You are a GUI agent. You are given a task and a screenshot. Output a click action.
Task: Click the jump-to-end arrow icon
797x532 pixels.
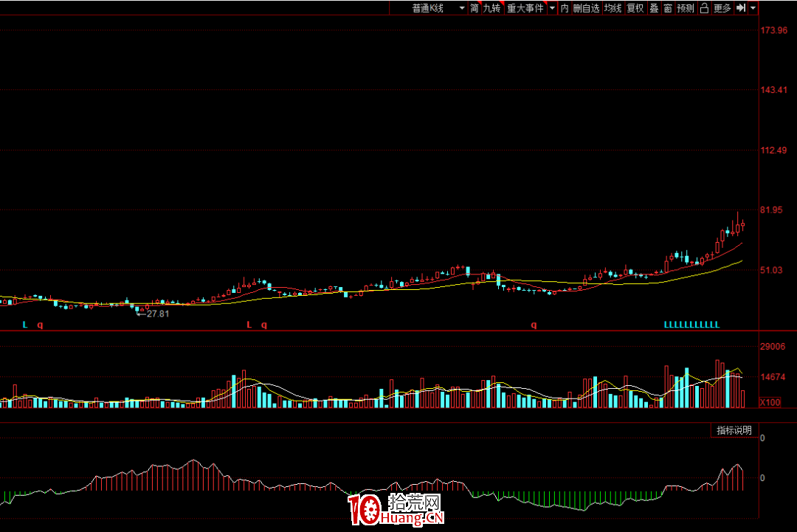click(x=740, y=8)
